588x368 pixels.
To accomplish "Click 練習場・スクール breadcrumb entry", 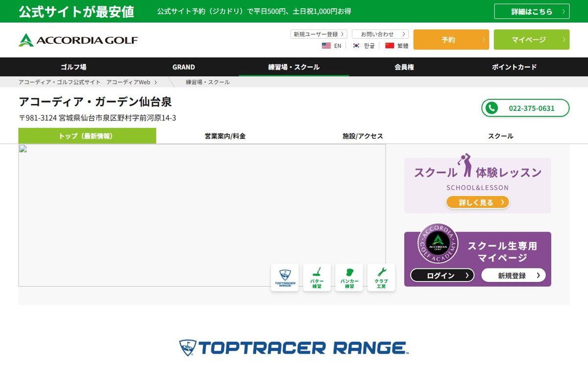I will coord(208,82).
